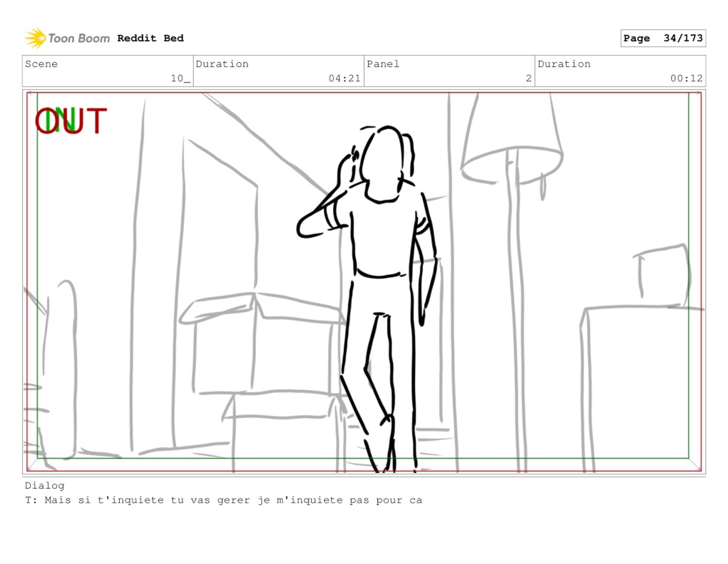Click the Toon Boom logo
Screen dimensions: 728x564
click(67, 38)
